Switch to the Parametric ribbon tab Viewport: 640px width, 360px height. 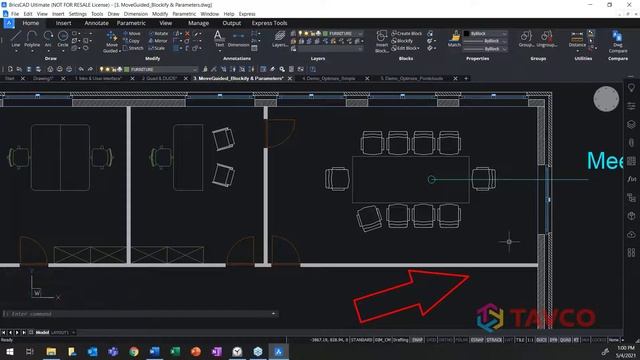pyautogui.click(x=131, y=23)
